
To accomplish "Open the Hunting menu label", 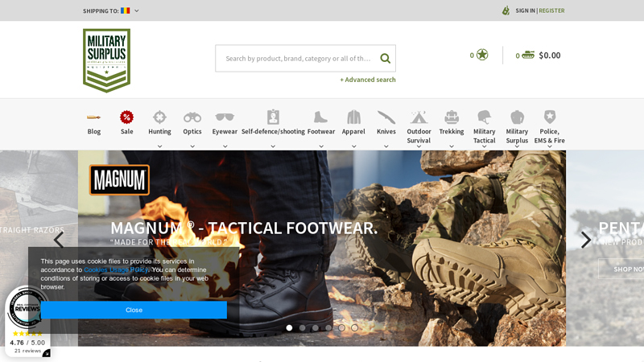I will tap(159, 131).
